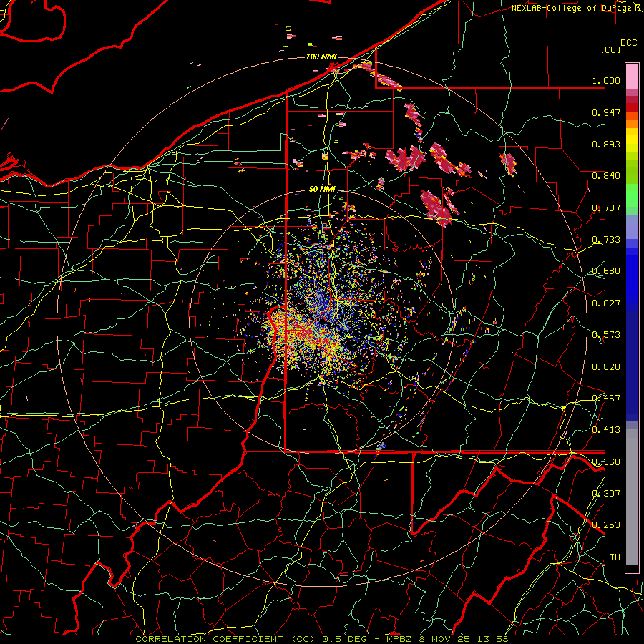Select the 0.413 legend value
The image size is (644, 644).
tap(606, 430)
